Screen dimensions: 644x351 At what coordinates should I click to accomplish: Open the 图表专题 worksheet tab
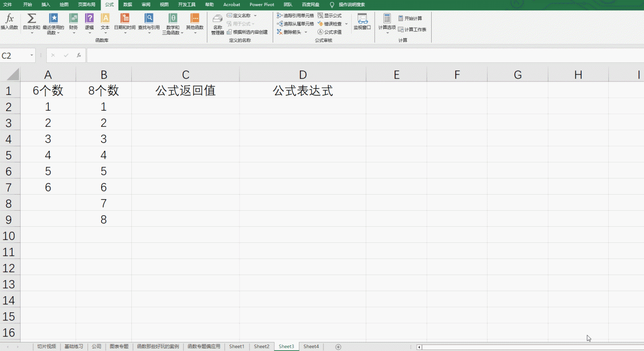pos(119,346)
